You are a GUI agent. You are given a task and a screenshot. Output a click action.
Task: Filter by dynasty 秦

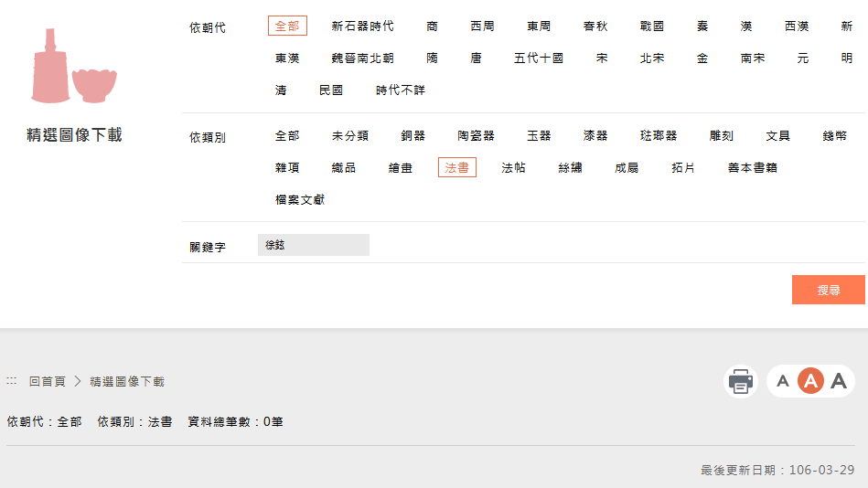(x=702, y=26)
